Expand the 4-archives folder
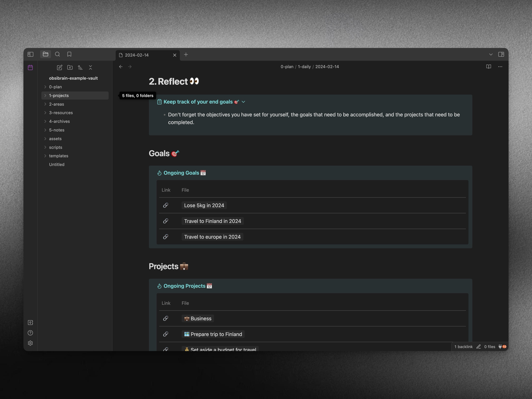Viewport: 532px width, 399px height. tap(59, 121)
